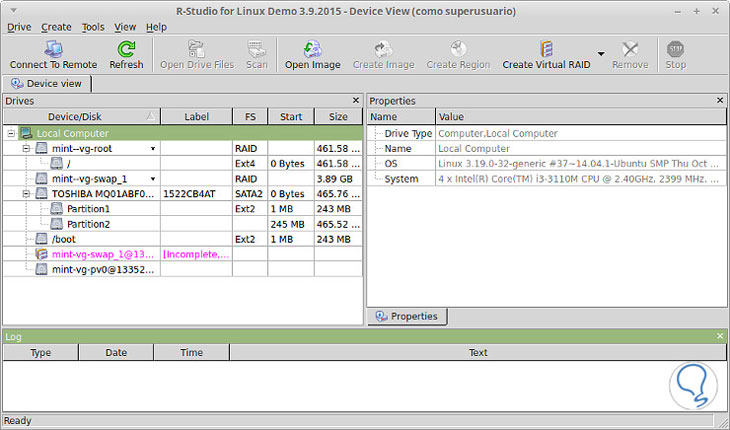Select the root "/" volume icon

(x=56, y=163)
